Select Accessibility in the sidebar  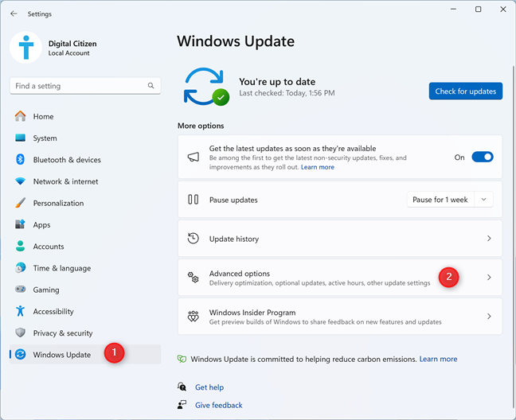[85, 311]
